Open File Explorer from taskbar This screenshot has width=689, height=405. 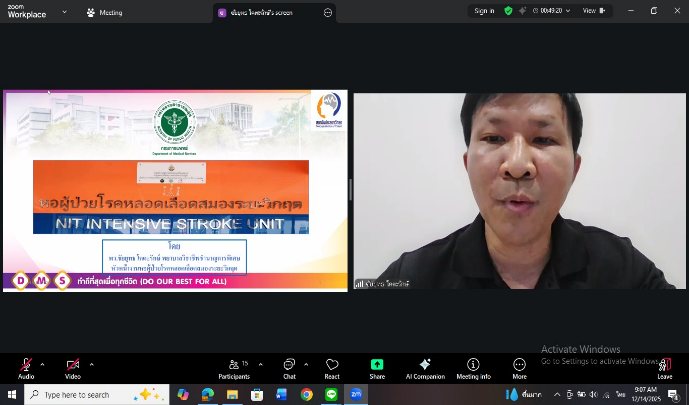point(232,394)
